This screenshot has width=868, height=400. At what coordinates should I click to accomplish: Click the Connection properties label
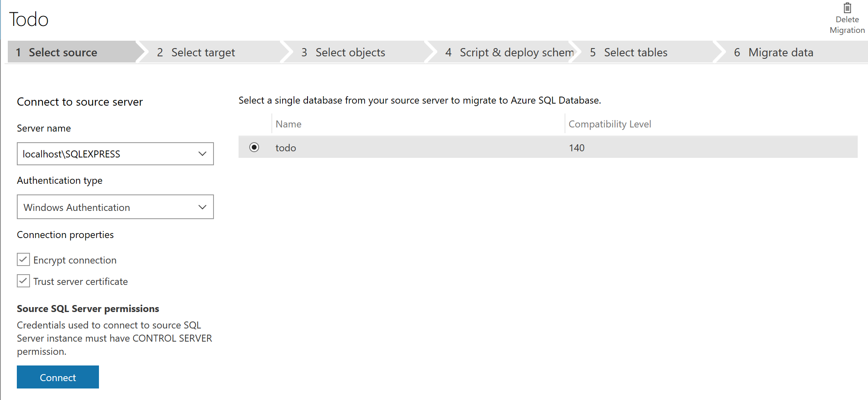[x=65, y=235]
